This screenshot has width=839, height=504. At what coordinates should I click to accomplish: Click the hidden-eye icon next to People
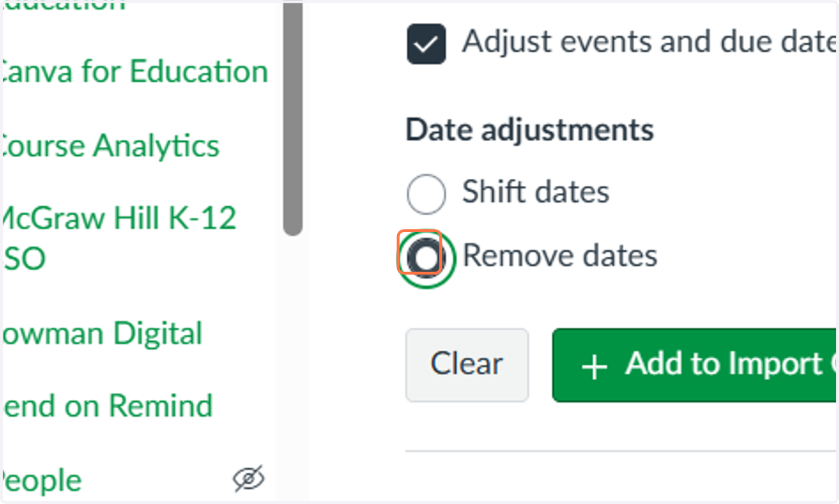click(249, 478)
